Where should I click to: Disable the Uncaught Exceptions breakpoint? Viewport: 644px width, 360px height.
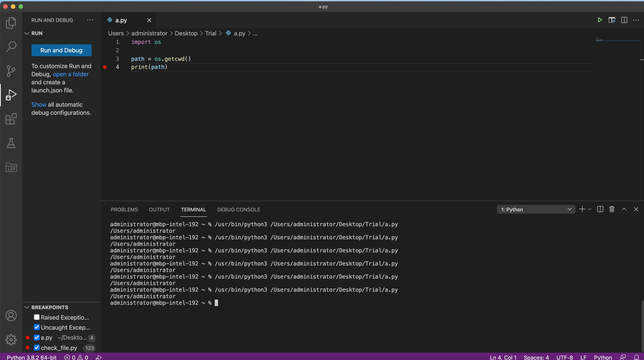(x=37, y=327)
